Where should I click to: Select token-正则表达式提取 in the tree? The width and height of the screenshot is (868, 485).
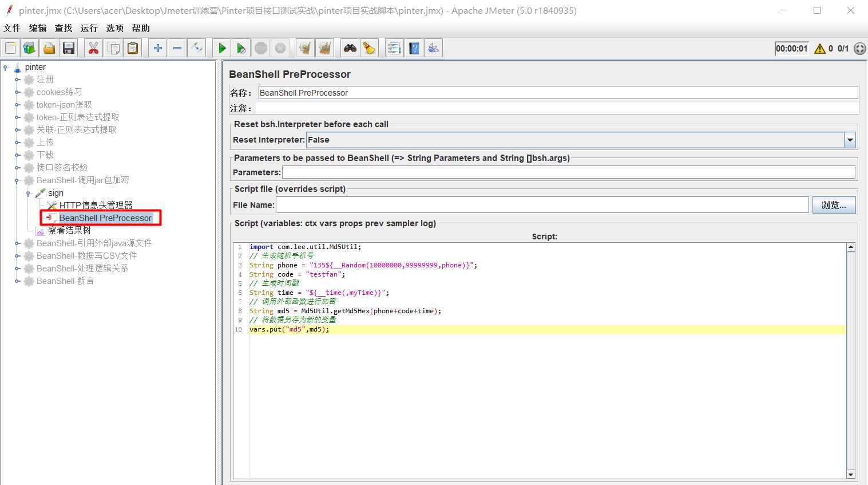pos(78,117)
